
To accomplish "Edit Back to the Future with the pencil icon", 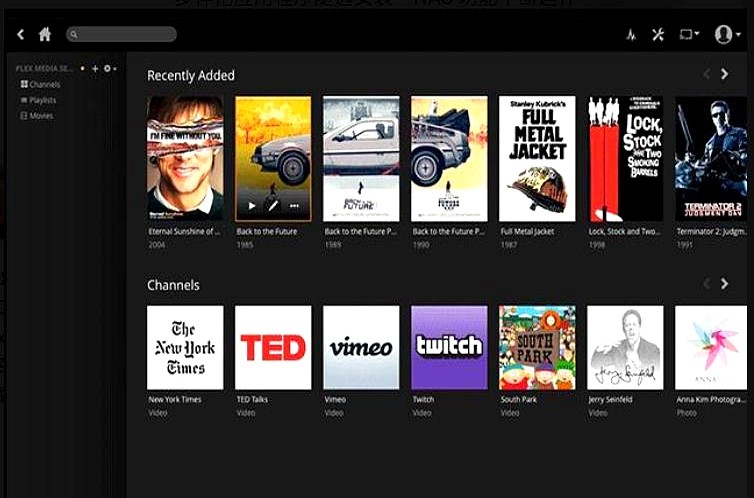I will click(x=273, y=206).
